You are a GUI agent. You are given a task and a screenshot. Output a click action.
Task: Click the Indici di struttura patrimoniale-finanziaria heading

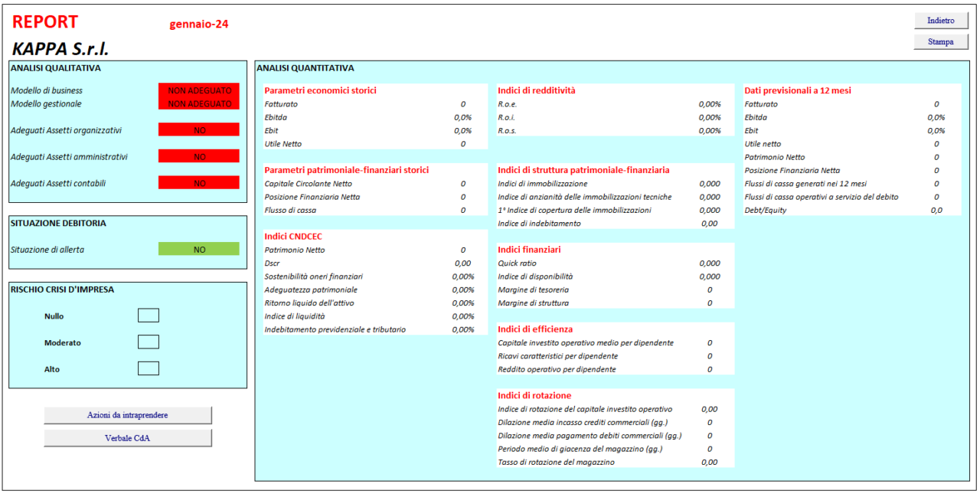pyautogui.click(x=583, y=170)
